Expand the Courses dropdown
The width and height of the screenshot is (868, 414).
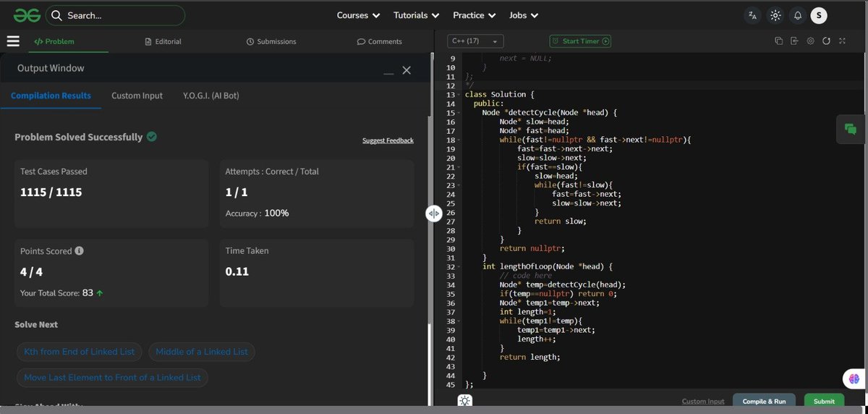(358, 15)
